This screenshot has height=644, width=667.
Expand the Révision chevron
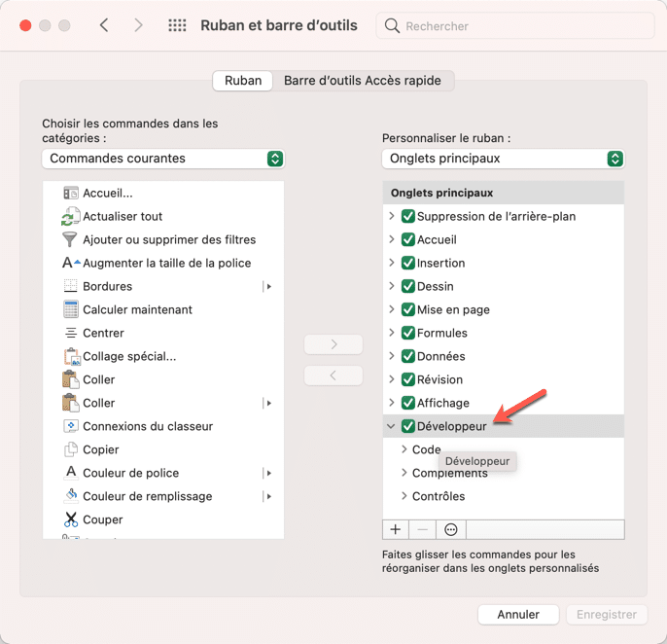(x=392, y=378)
